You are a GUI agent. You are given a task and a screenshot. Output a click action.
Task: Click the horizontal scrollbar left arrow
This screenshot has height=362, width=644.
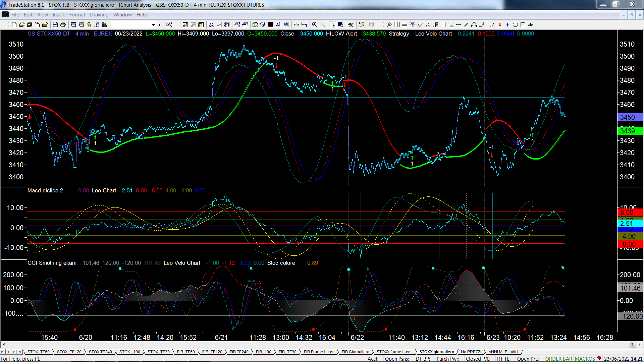tap(4, 345)
